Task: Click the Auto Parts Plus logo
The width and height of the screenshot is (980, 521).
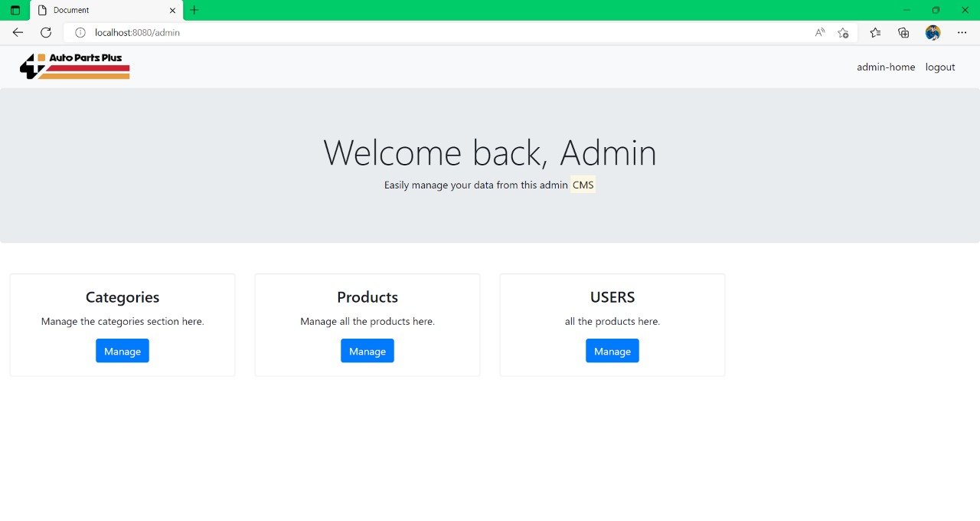Action: (x=73, y=67)
